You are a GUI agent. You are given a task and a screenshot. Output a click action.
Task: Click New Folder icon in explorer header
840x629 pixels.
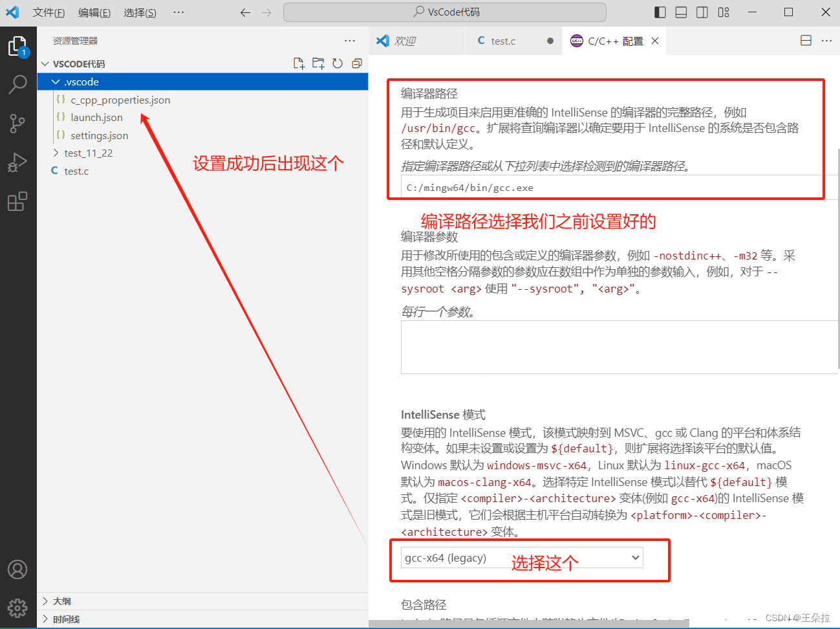[x=318, y=63]
